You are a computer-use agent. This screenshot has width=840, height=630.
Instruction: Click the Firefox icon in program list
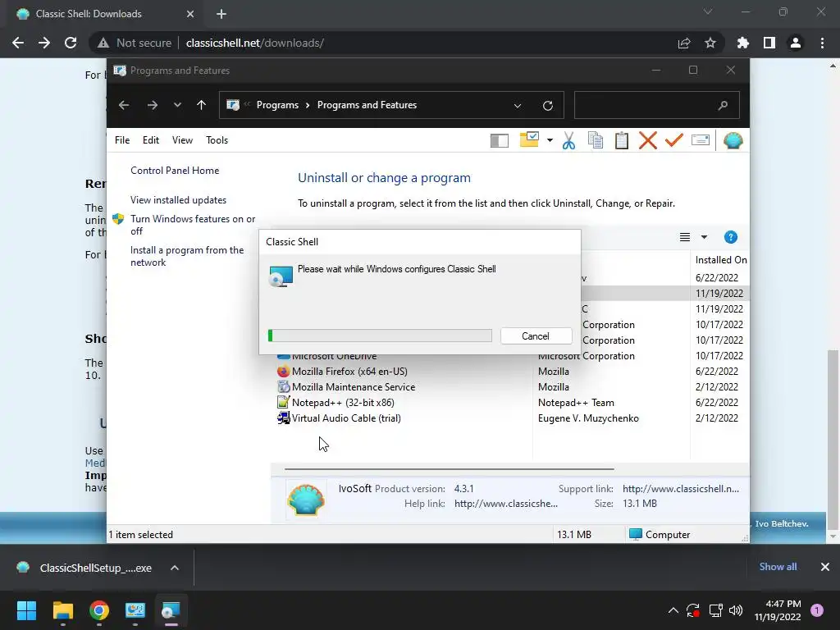coord(283,372)
